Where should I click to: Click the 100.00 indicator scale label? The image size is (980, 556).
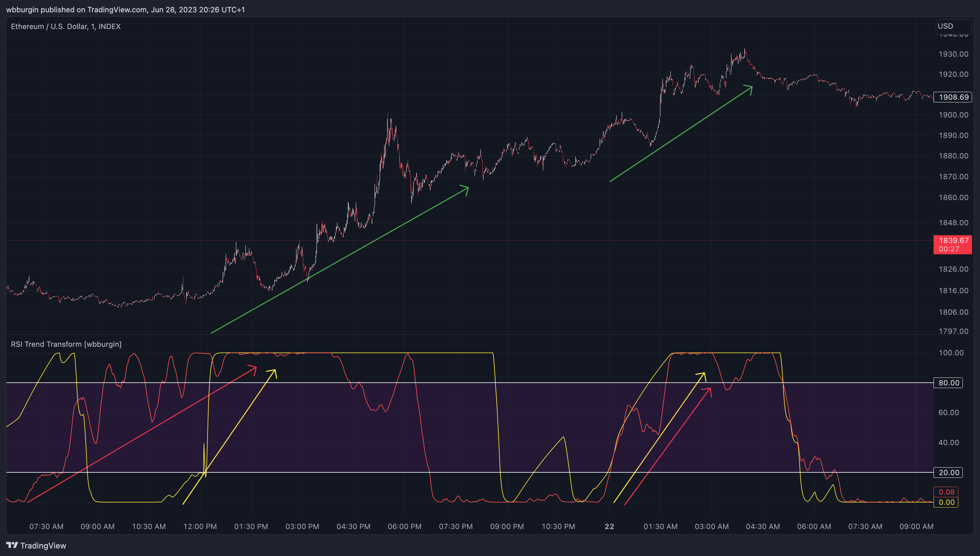(951, 353)
